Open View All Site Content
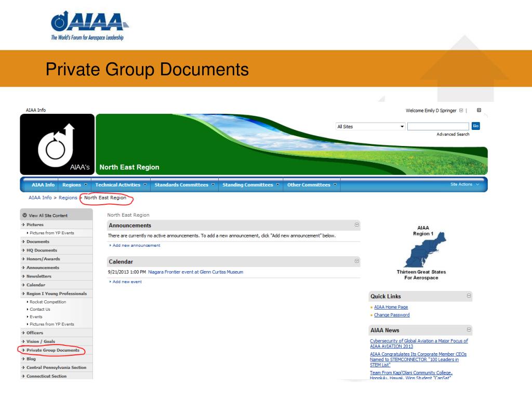Screen dimensions: 532x399 pos(48,216)
